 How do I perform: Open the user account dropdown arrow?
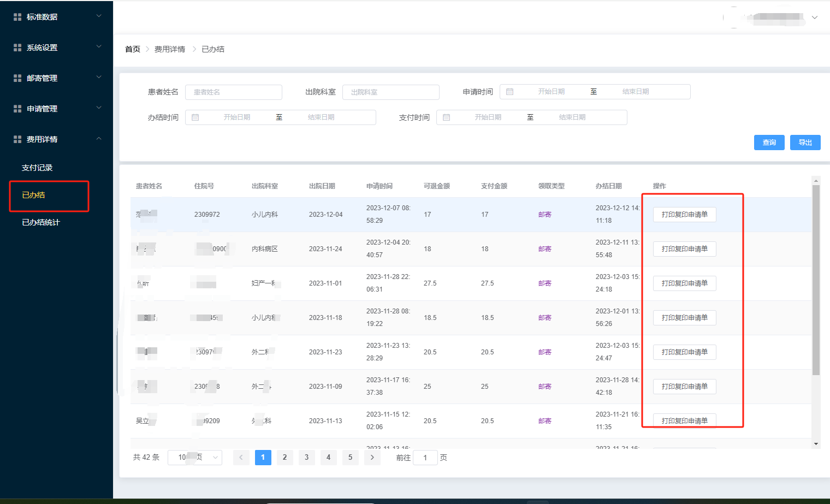814,17
